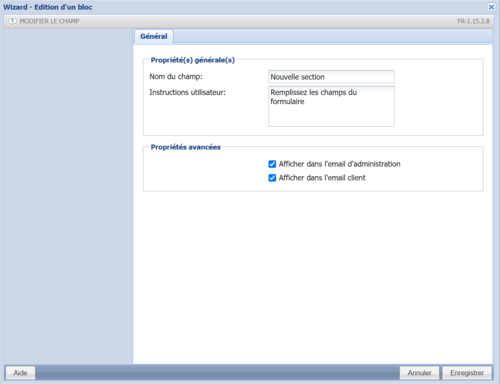Click the Instructions utilisateur text area
Screen dimensions: 500x384
point(331,106)
